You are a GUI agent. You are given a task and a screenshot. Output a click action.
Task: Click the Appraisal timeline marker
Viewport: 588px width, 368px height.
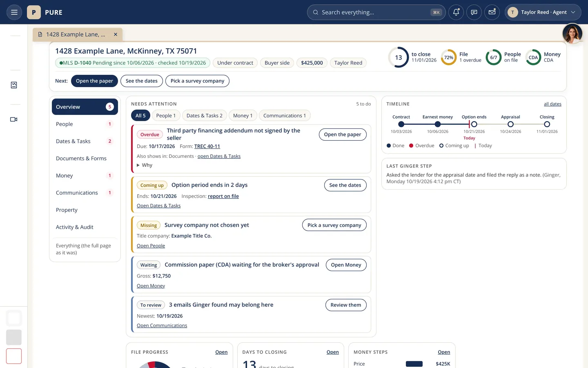pos(510,124)
